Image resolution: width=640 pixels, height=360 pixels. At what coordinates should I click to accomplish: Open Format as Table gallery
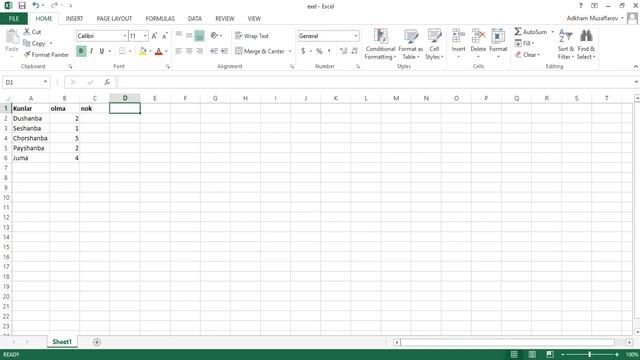click(411, 44)
